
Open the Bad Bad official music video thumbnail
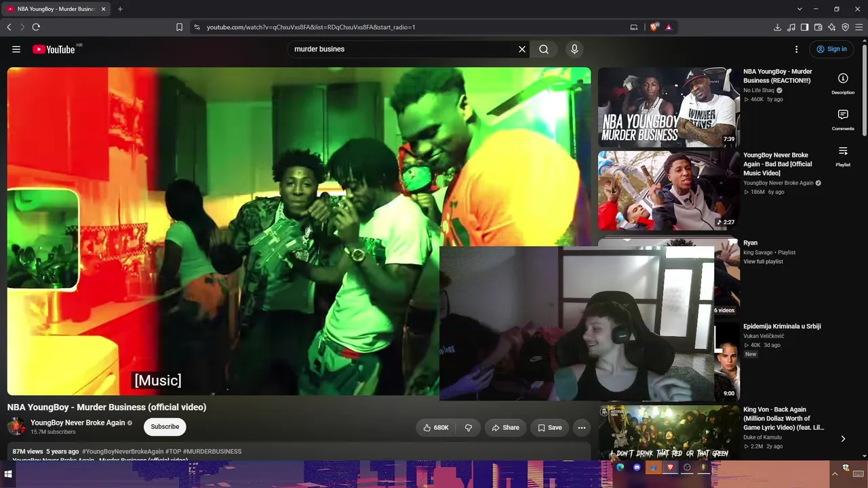click(x=669, y=190)
